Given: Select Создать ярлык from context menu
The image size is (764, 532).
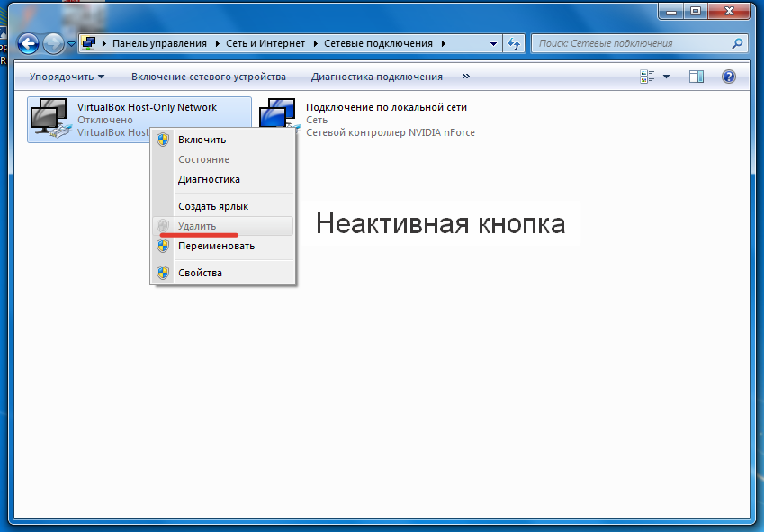Looking at the screenshot, I should (212, 206).
